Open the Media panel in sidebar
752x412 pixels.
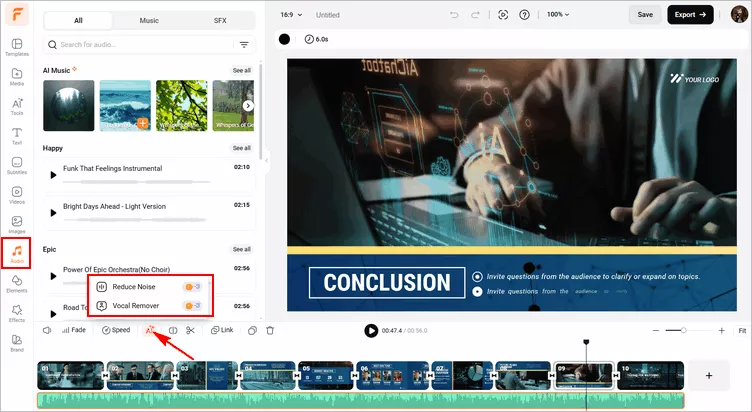click(17, 77)
